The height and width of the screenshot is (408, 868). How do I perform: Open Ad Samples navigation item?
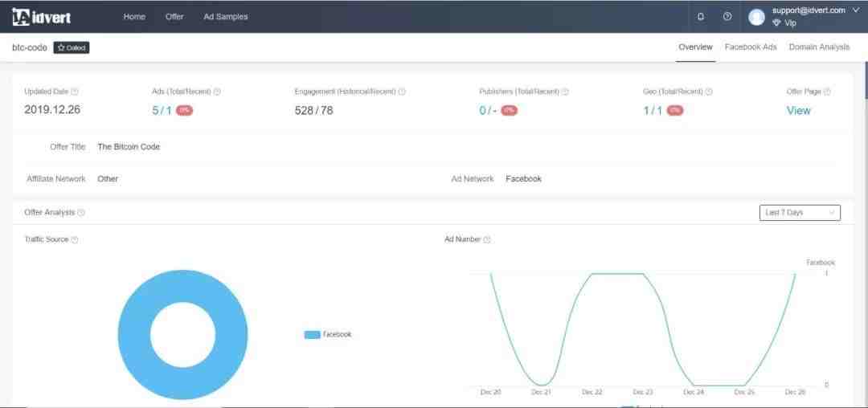coord(226,17)
